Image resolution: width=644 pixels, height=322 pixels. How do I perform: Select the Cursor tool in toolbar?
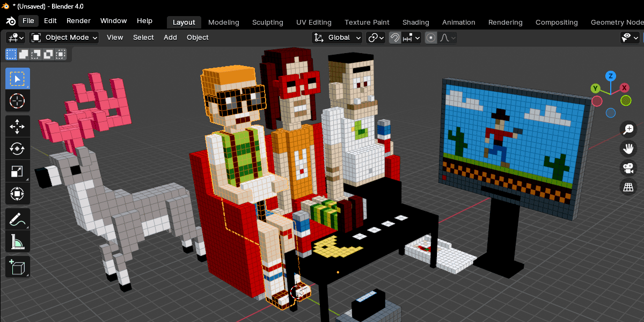tap(18, 101)
